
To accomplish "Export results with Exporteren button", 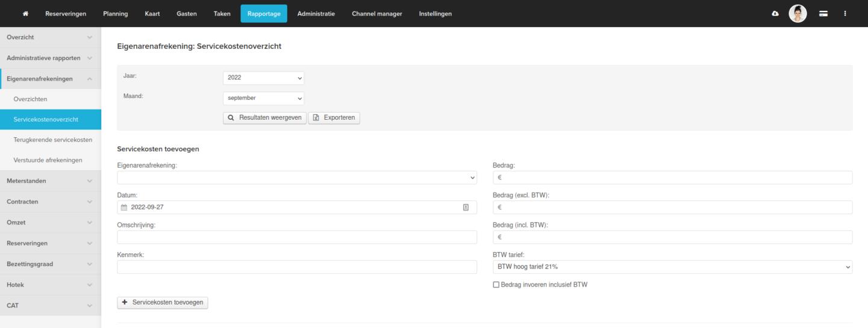I will 334,118.
